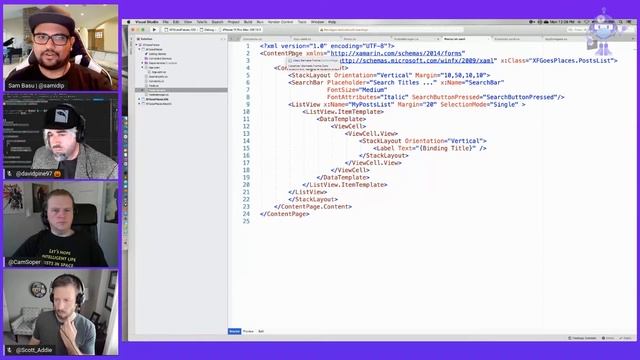Follow the xamarin.com schemas URL in code
The image size is (640, 360).
pos(396,53)
